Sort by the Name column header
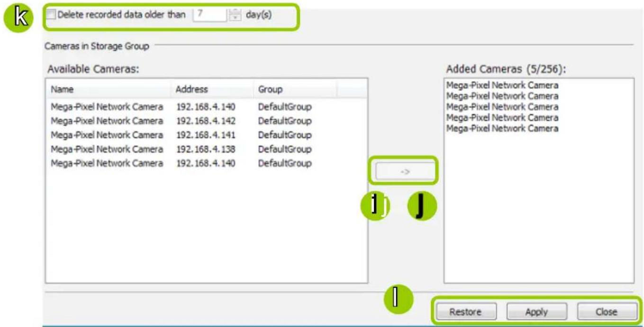The image size is (644, 327). (x=109, y=89)
